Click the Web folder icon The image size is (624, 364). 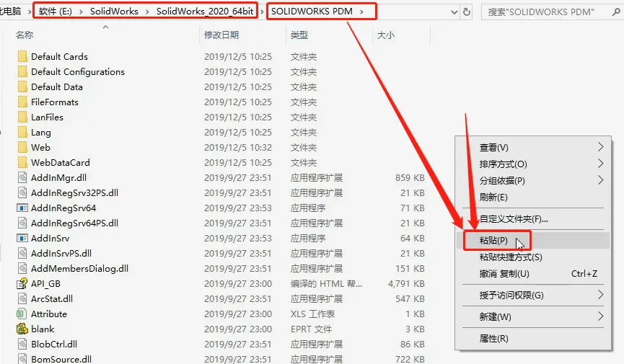point(22,147)
